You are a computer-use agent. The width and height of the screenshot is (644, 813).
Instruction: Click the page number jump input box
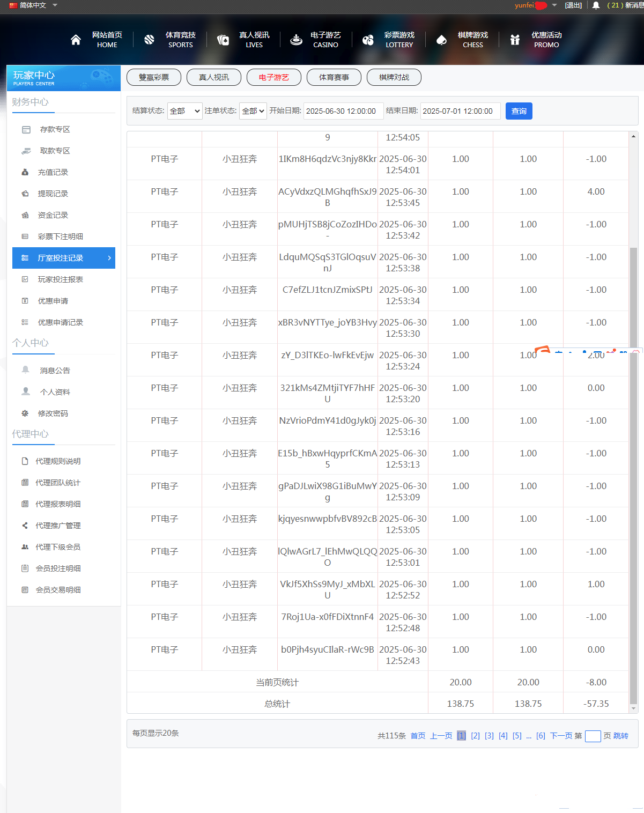pyautogui.click(x=593, y=736)
